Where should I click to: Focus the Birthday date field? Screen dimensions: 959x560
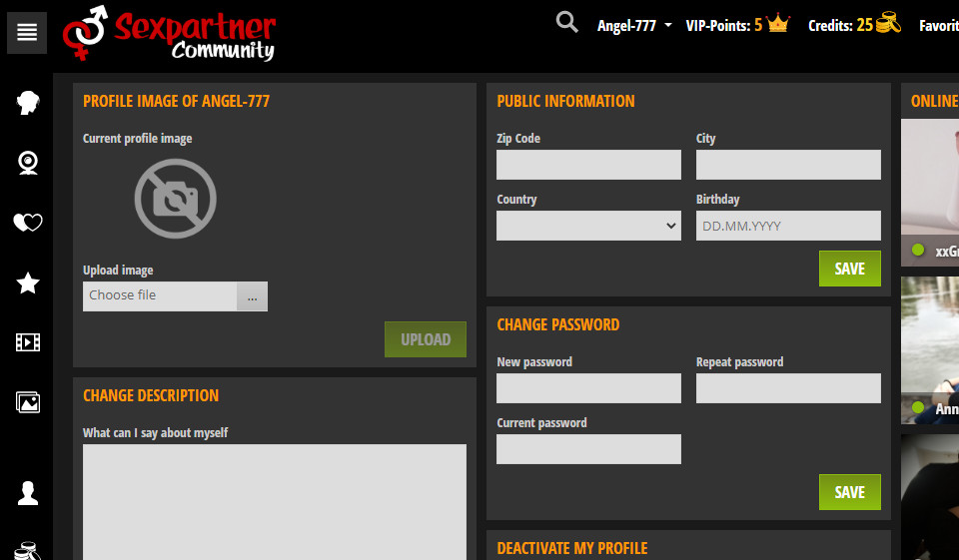[788, 226]
